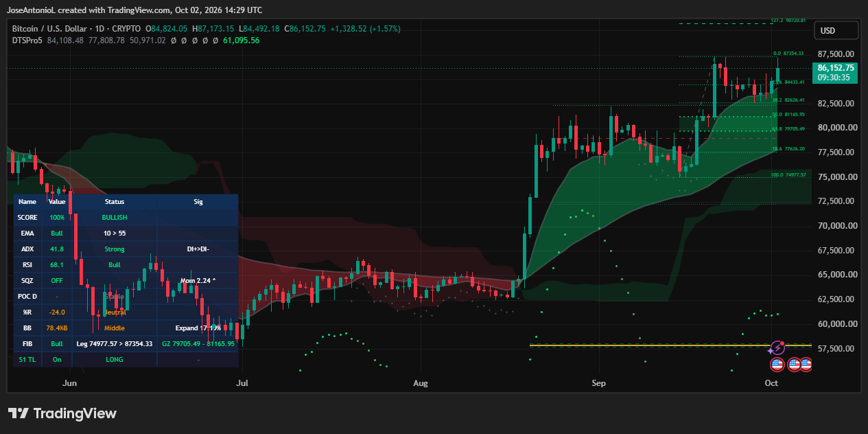Click the +1,328.52 (+1.57%) change value
Viewport: 868px width, 434px height.
(365, 29)
